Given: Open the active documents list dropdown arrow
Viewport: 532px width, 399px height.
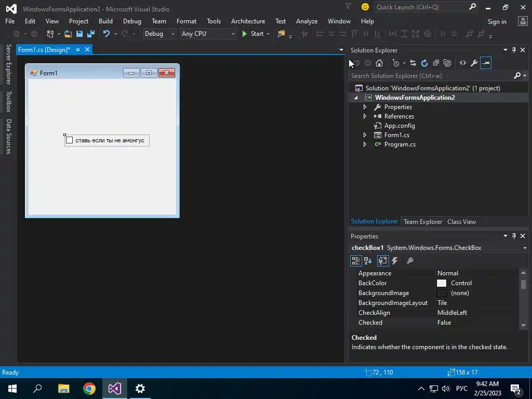Looking at the screenshot, I should click(341, 50).
